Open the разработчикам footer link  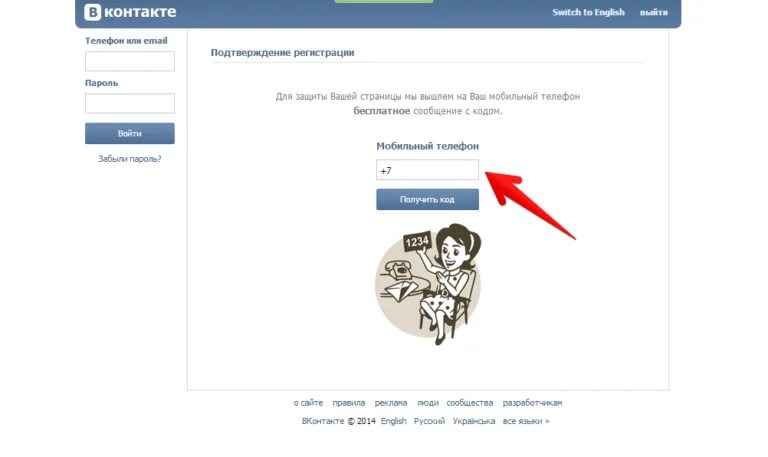click(532, 403)
